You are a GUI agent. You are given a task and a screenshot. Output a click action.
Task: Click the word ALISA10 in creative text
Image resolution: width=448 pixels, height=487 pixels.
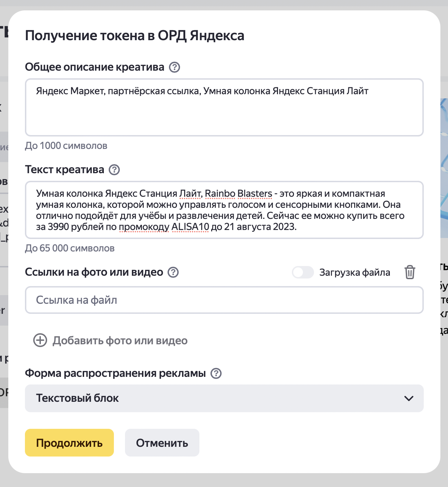[190, 227]
